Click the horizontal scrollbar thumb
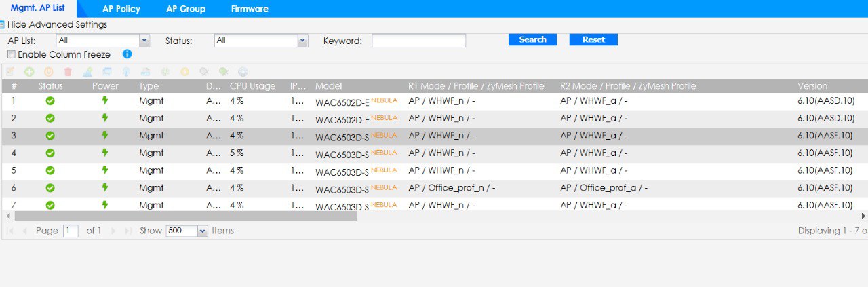868x287 pixels. click(185, 216)
